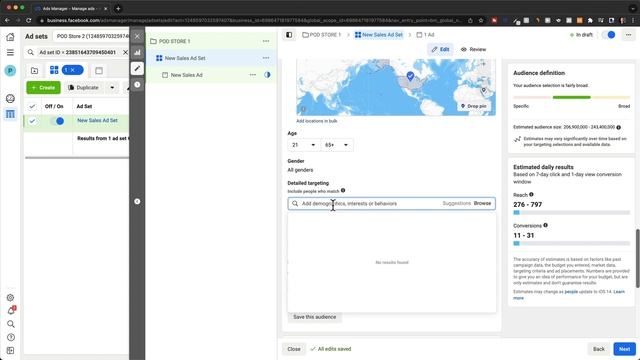Screen dimensions: 640x360
Task: Click the Duplicate button
Action: click(84, 87)
